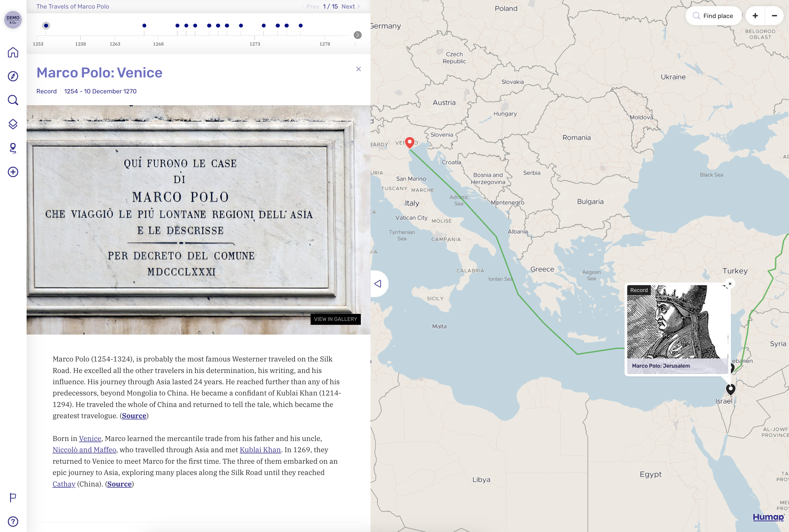The image size is (789, 532).
Task: Open Search from the left sidebar
Action: (x=12, y=100)
